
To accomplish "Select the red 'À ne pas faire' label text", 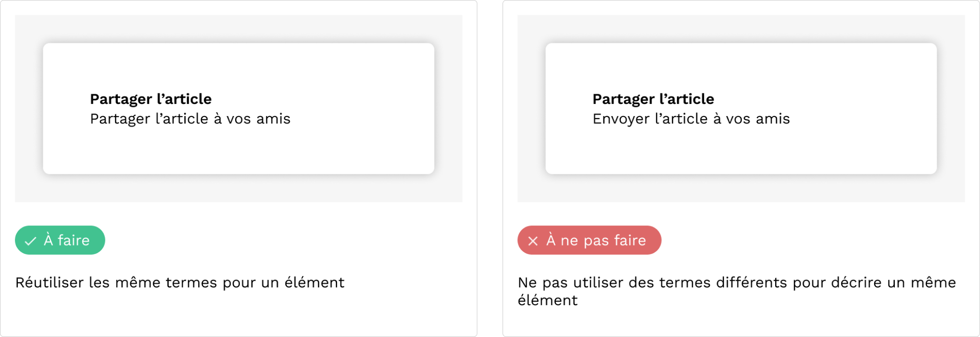I will tap(596, 240).
